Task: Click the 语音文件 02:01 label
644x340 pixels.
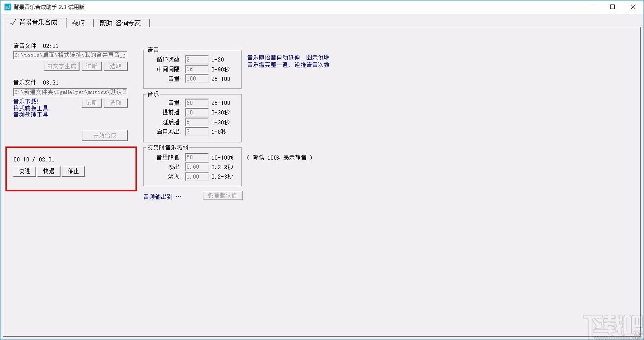Action: [x=36, y=46]
